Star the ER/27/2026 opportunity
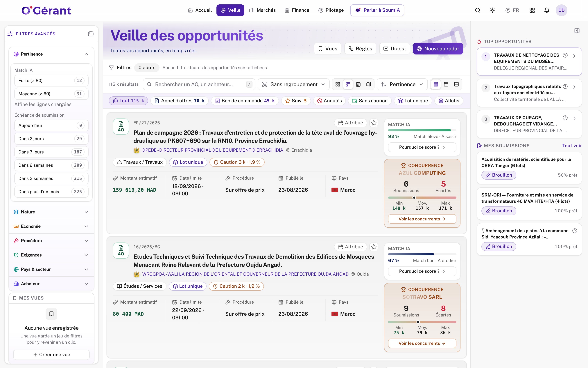 point(374,123)
